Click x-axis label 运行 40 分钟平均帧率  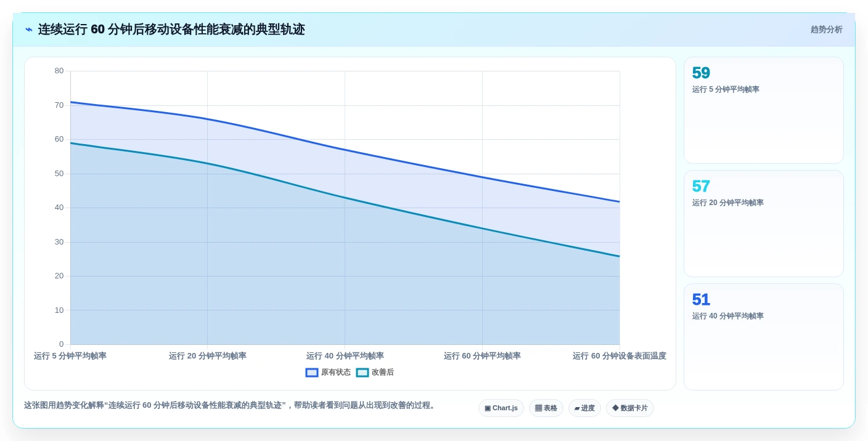[x=345, y=356]
